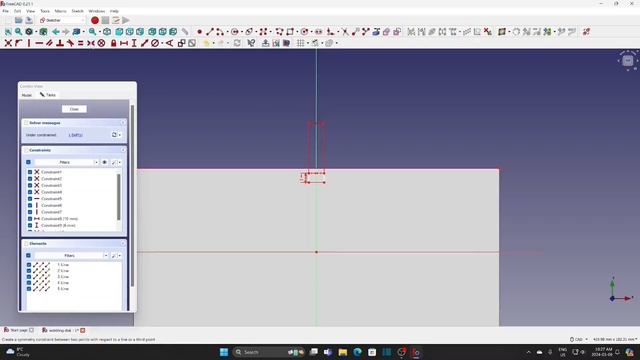Image resolution: width=640 pixels, height=360 pixels.
Task: Select the coincident constraint tool
Action: click(x=8, y=43)
